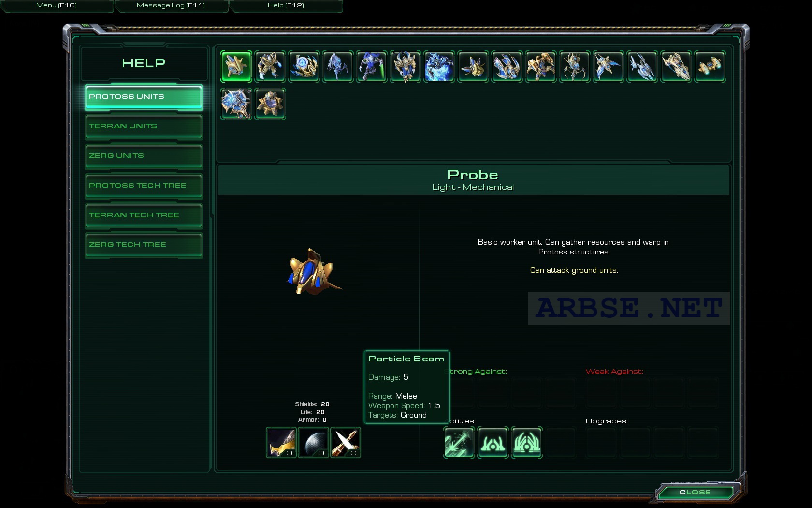Open the Terran Units help section
This screenshot has height=508, width=812.
click(144, 127)
